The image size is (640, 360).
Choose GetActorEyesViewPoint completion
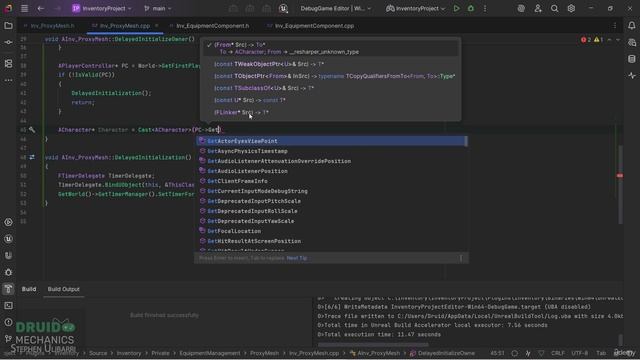331,141
